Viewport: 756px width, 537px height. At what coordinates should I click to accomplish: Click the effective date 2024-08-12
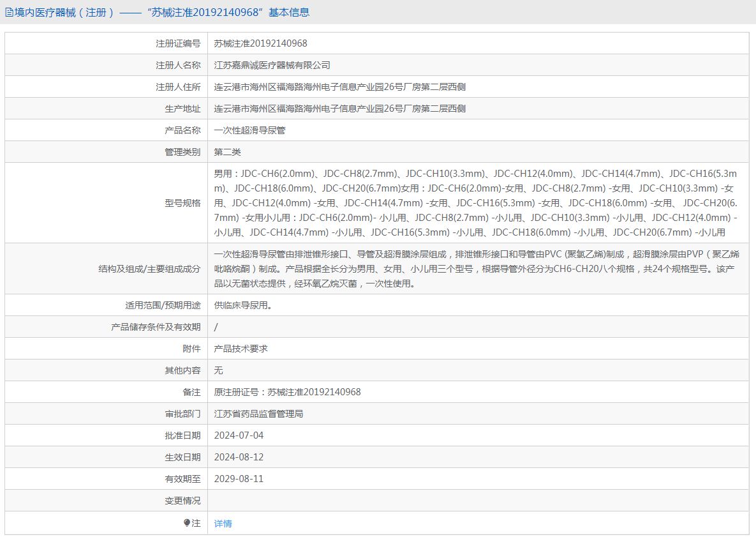pos(239,457)
